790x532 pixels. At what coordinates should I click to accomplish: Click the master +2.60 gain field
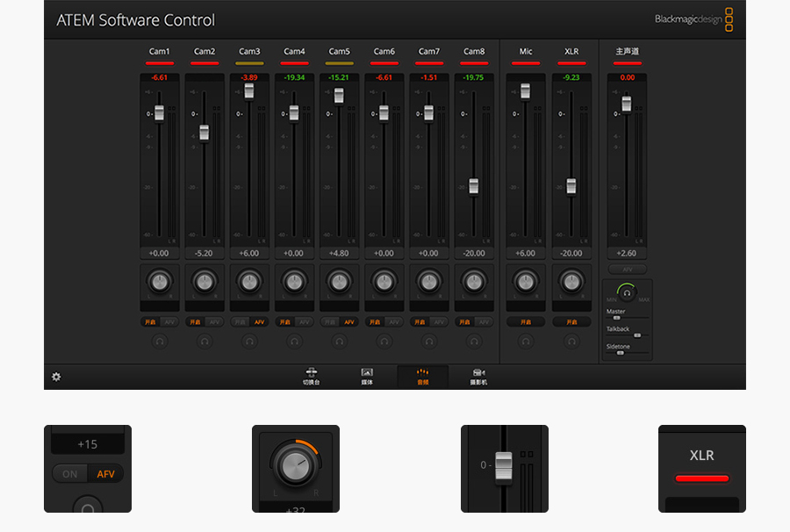(627, 254)
